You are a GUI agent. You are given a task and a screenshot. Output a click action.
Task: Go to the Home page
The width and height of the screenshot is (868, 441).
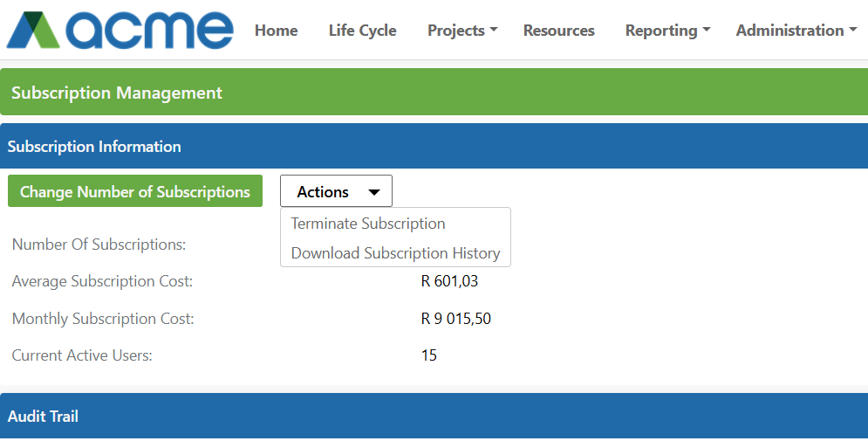point(277,31)
